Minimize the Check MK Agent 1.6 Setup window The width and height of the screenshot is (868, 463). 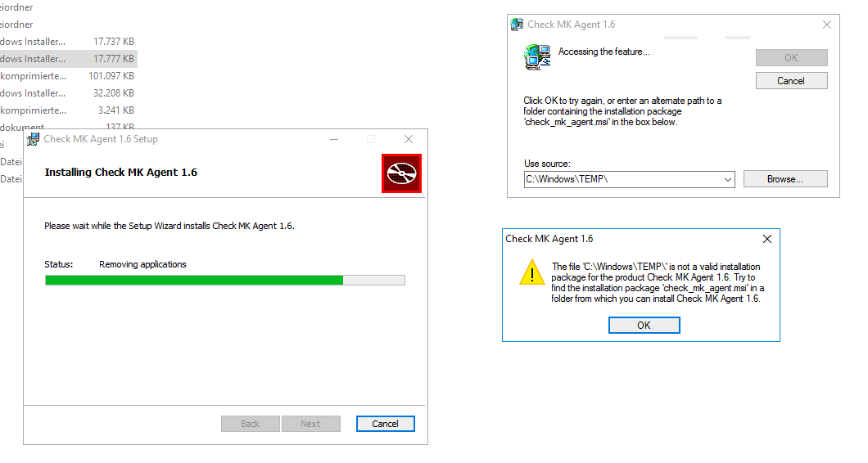(x=333, y=139)
